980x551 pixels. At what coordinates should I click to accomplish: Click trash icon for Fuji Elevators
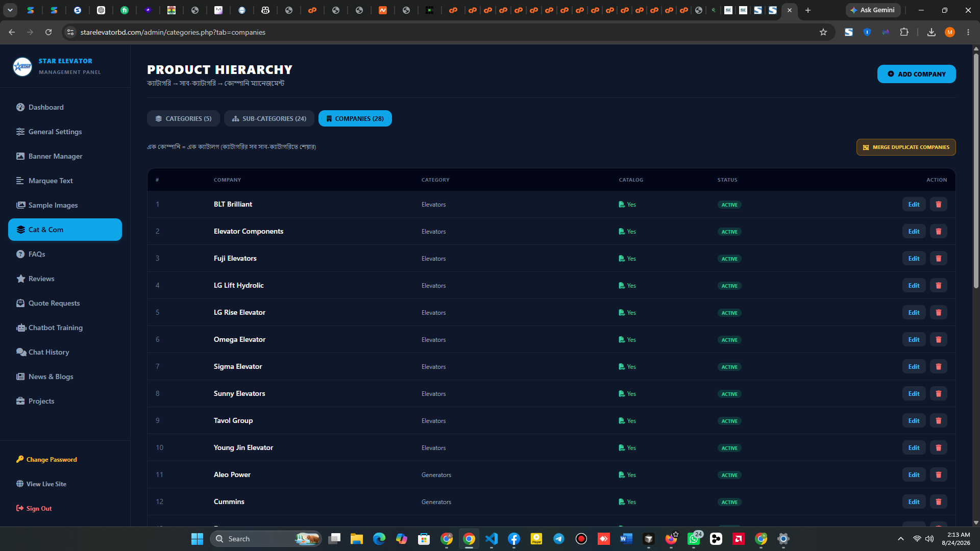(938, 259)
